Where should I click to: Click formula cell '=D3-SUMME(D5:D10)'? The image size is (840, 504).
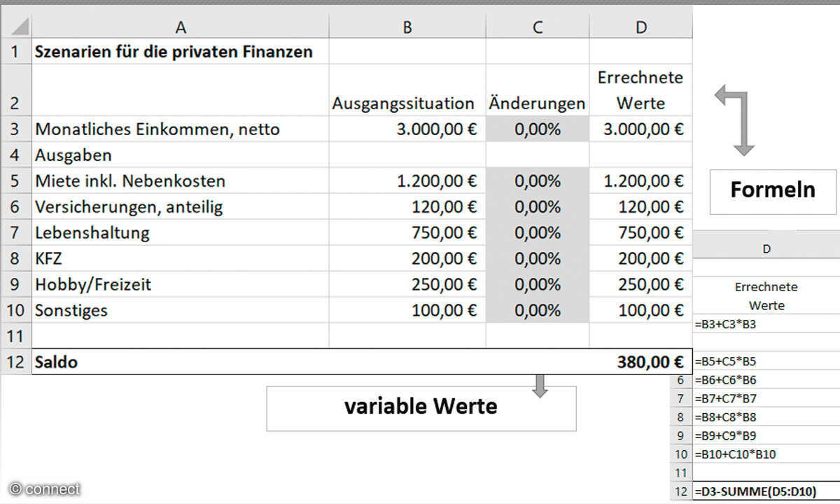pyautogui.click(x=766, y=491)
